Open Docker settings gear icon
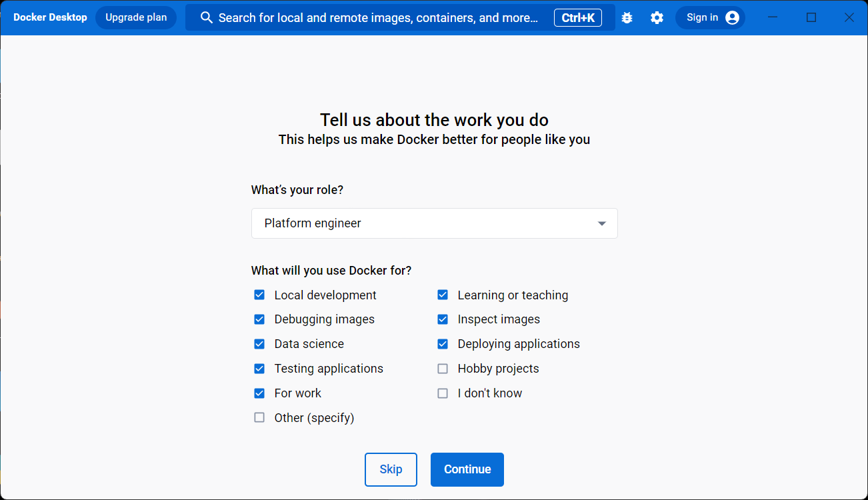 [657, 18]
